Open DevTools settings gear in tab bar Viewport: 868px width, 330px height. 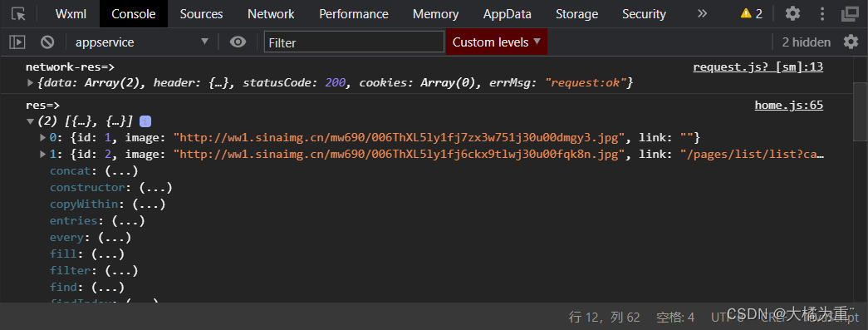click(792, 13)
